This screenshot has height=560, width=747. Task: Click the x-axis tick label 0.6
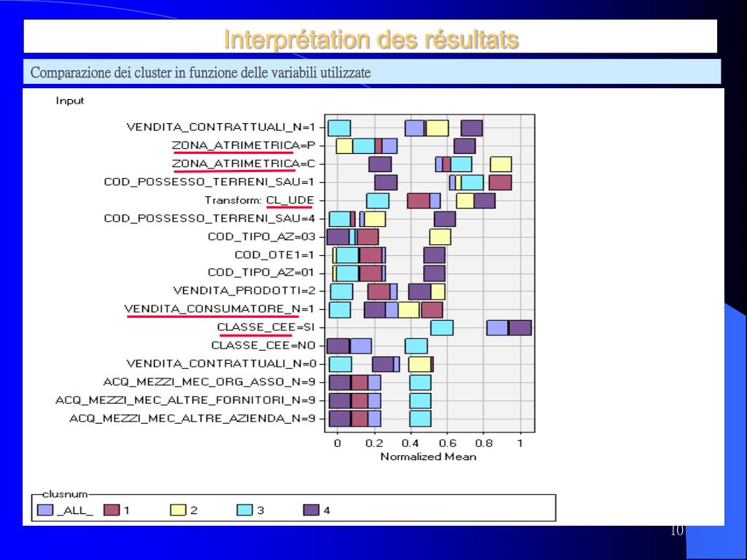447,443
